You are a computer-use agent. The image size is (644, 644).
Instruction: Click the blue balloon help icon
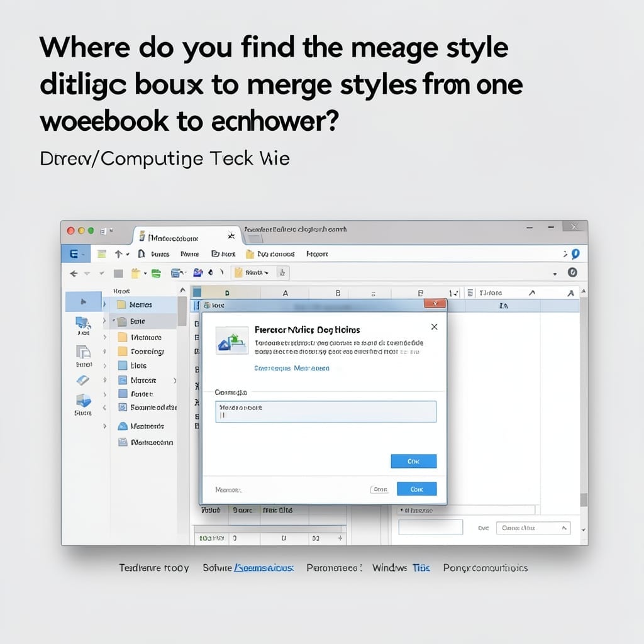click(575, 254)
